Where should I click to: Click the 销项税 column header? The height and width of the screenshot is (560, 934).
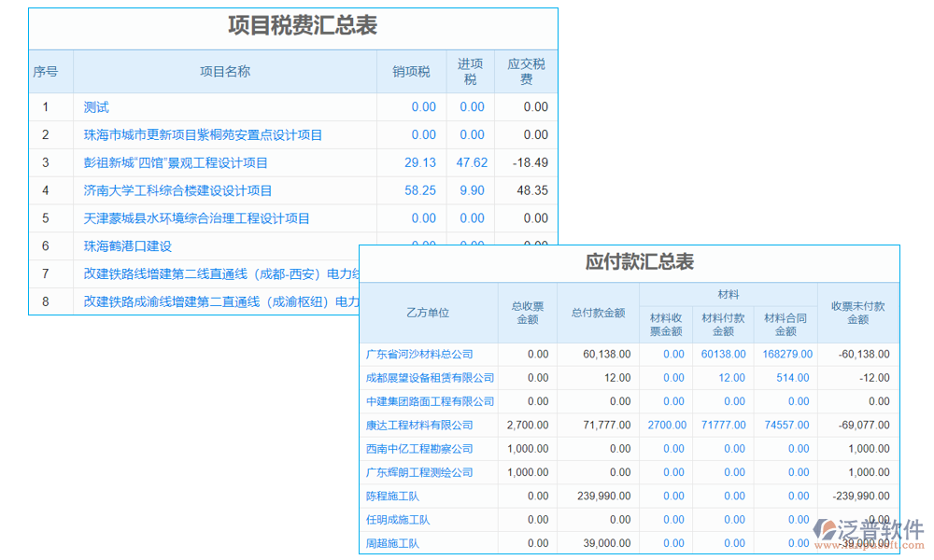tap(410, 71)
